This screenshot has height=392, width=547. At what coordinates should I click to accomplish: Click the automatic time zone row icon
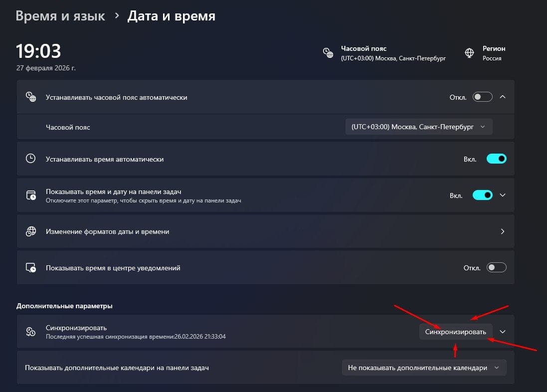[31, 97]
